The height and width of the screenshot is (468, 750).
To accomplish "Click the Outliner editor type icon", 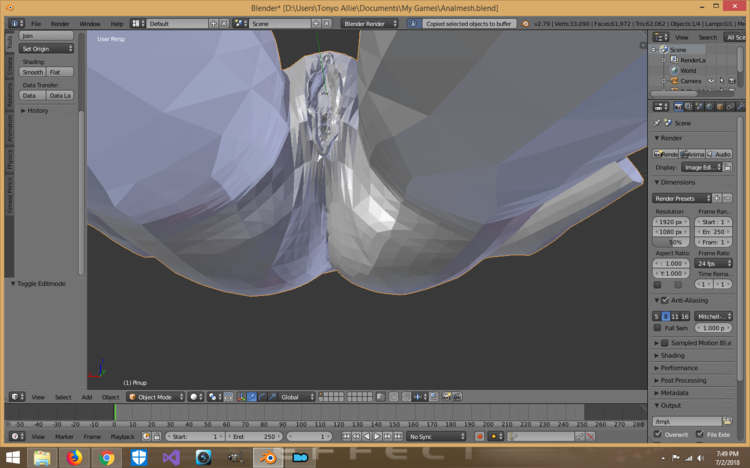I will 661,37.
